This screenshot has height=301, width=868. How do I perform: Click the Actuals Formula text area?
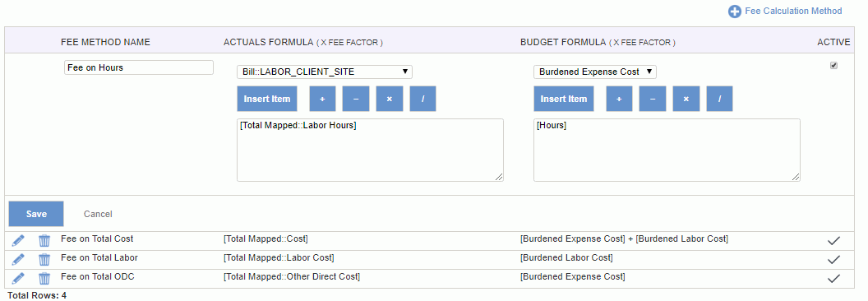pos(371,150)
